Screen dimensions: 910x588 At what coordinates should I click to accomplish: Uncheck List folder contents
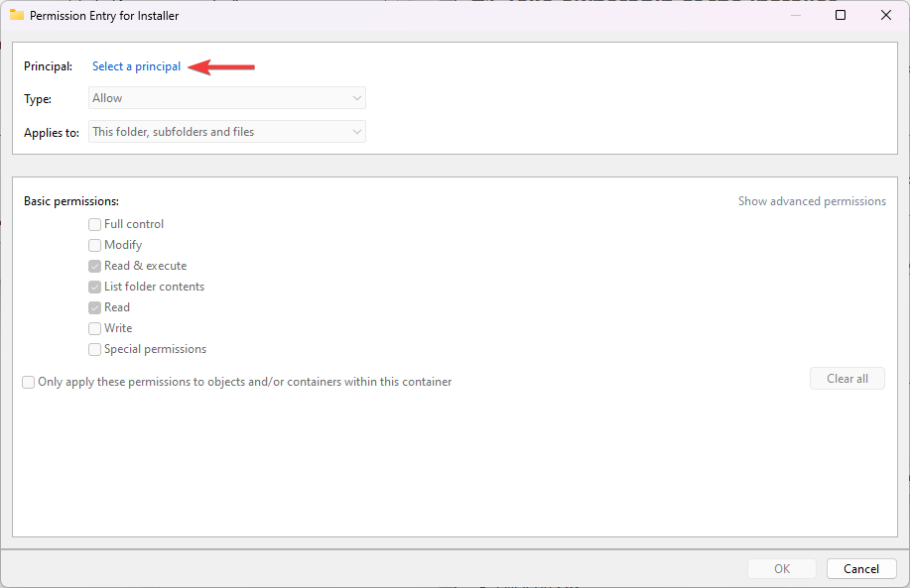click(x=94, y=287)
